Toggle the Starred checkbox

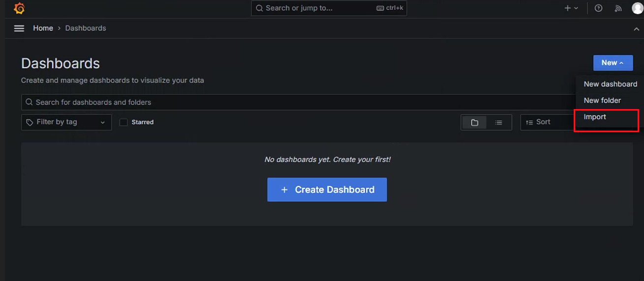tap(123, 122)
